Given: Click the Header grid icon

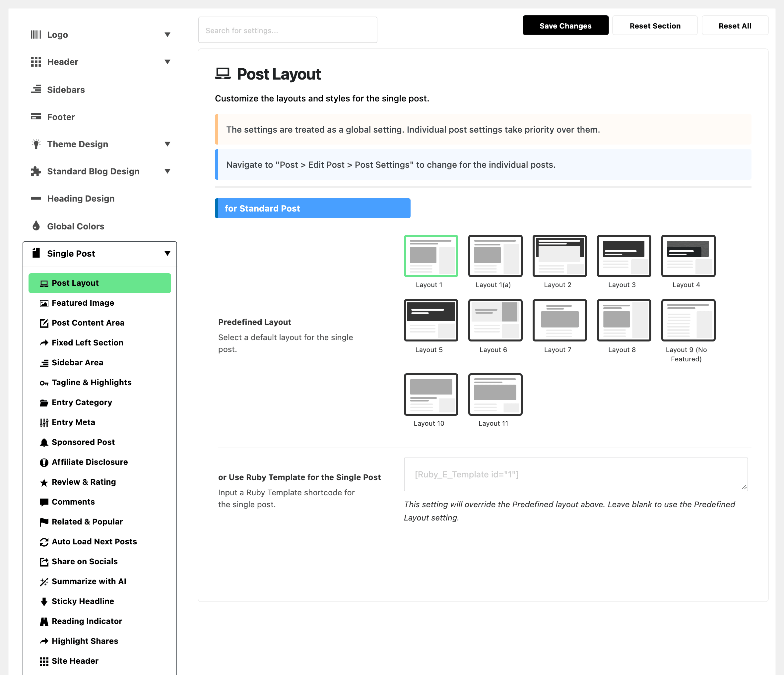Looking at the screenshot, I should (x=36, y=62).
